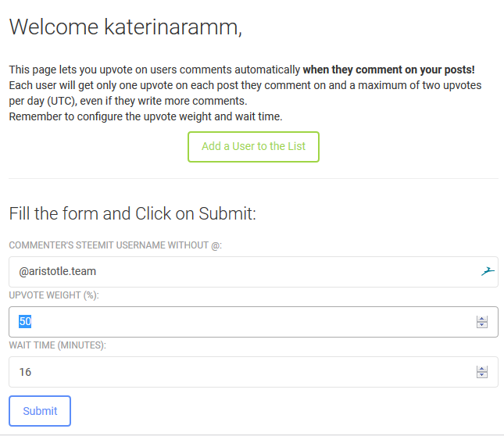This screenshot has height=436, width=504.
Task: Decrease wait time with the down arrow
Action: tap(482, 375)
